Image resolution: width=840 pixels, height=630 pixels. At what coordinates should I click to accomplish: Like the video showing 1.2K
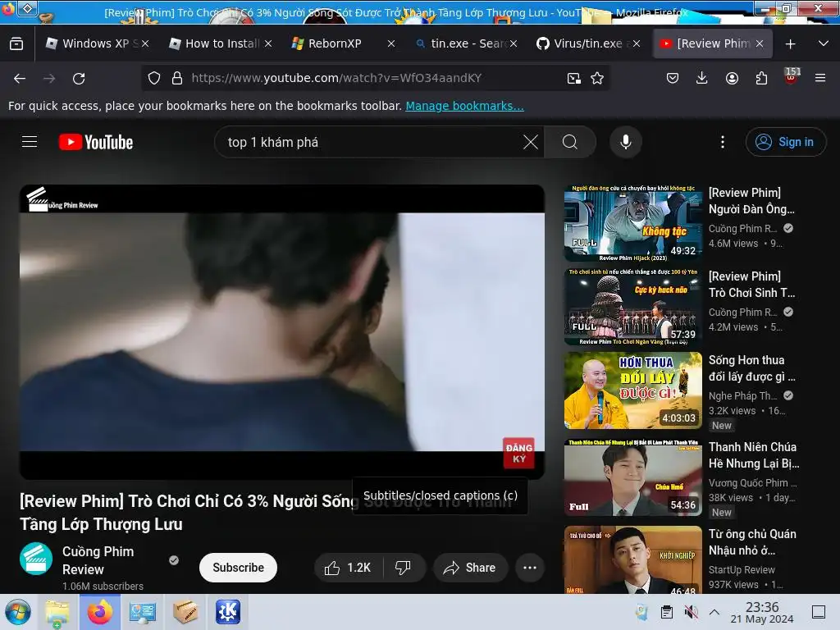[x=348, y=568]
